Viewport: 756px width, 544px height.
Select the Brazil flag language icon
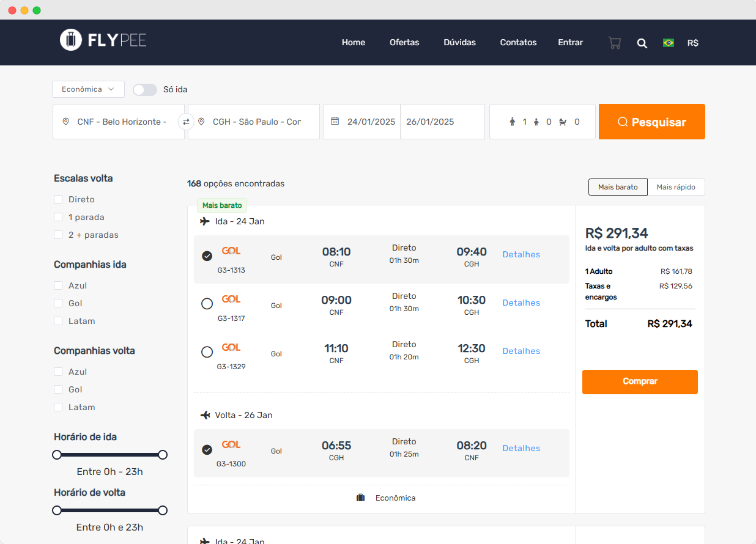click(668, 43)
